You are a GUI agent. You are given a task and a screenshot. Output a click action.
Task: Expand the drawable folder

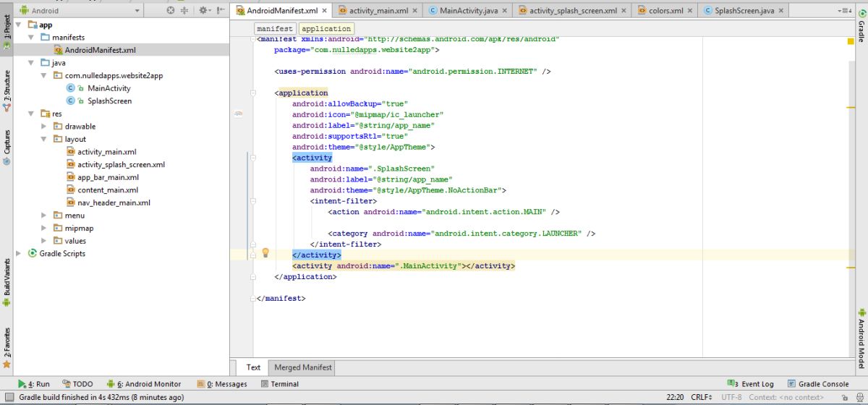pos(44,127)
